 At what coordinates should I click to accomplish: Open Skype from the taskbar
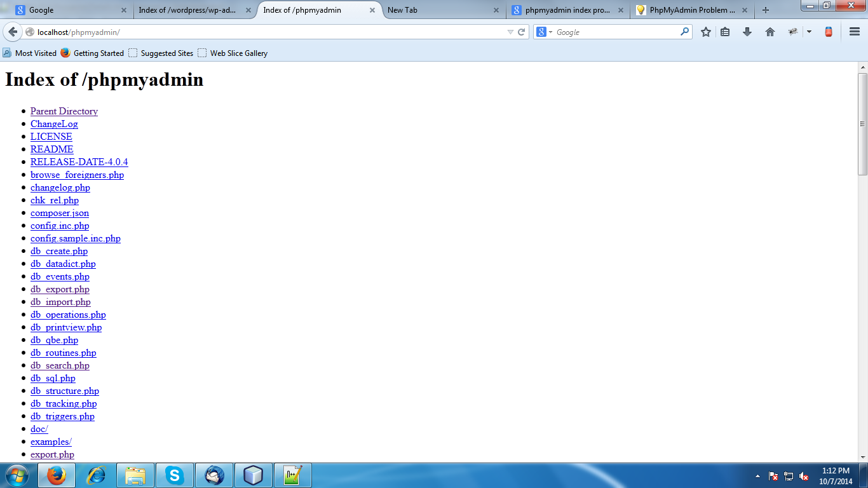point(175,475)
